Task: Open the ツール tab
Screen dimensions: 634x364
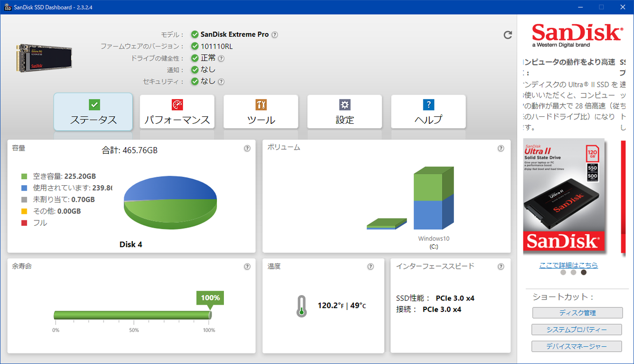Action: coord(261,111)
